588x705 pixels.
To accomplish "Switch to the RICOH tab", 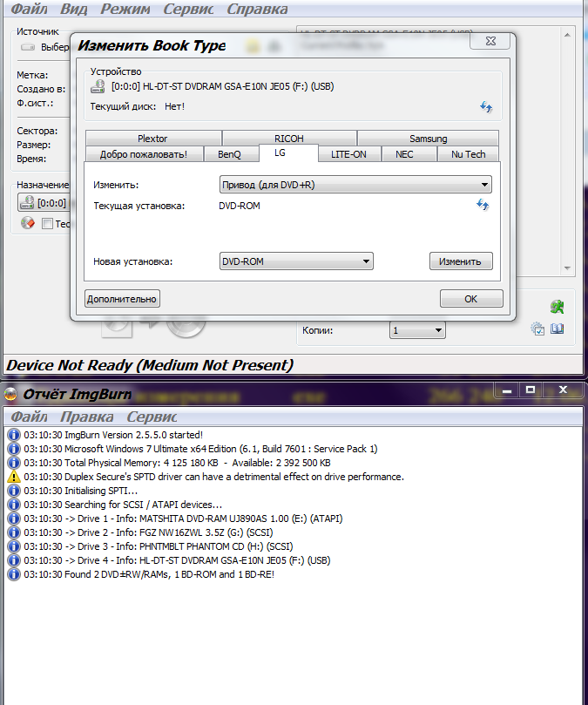I will coord(289,139).
